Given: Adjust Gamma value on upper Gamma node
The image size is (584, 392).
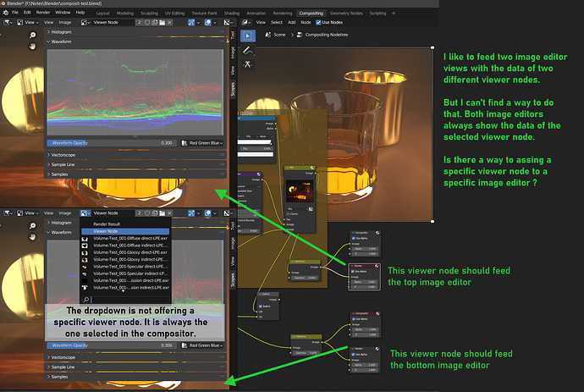Looking at the screenshot, I should [x=305, y=278].
